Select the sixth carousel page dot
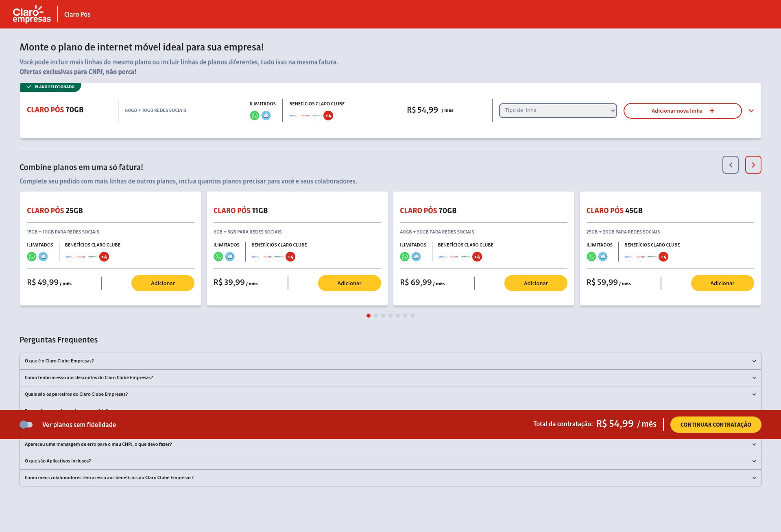 (x=405, y=316)
